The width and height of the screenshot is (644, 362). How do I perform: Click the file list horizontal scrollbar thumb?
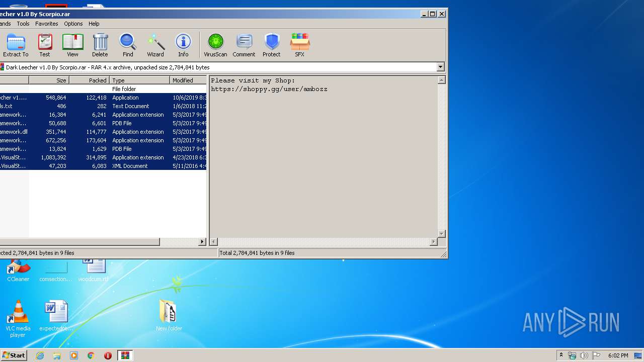click(79, 242)
